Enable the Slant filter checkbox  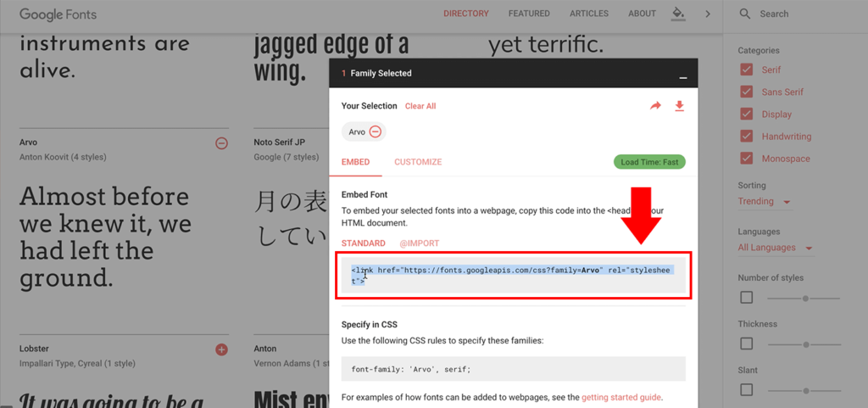point(747,389)
